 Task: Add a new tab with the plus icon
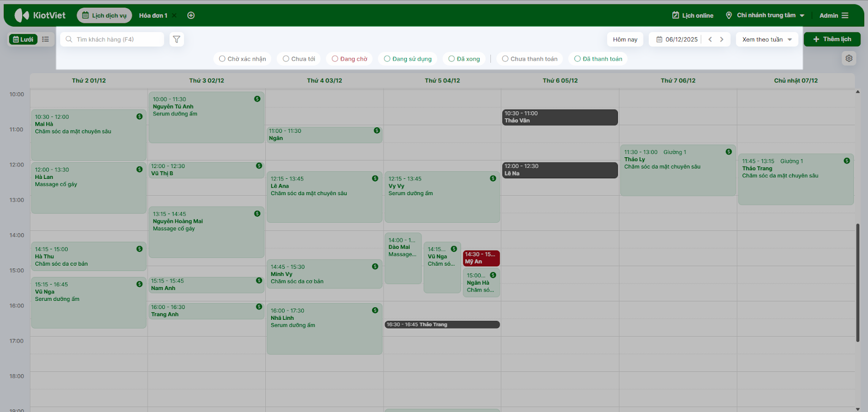191,15
